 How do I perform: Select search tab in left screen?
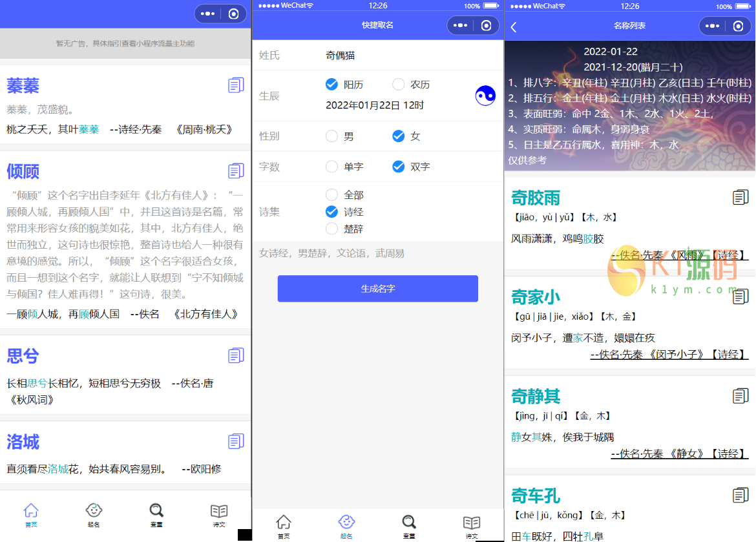pyautogui.click(x=156, y=515)
